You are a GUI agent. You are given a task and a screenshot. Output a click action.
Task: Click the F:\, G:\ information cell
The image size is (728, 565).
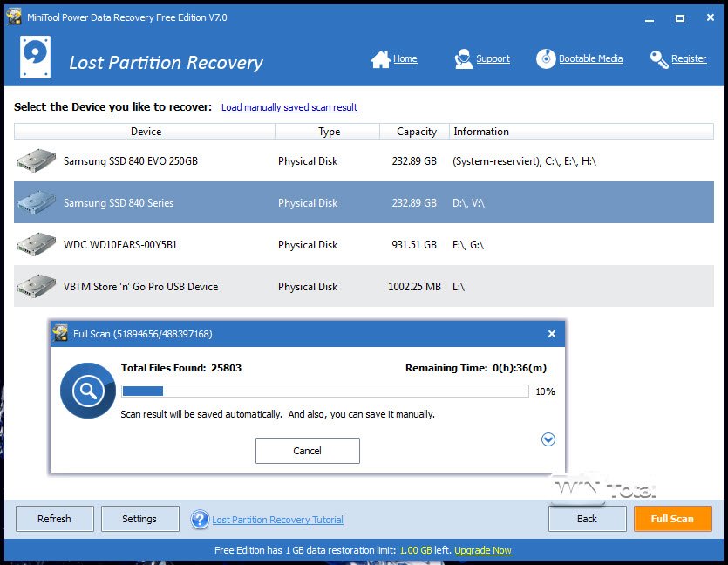[x=468, y=245]
